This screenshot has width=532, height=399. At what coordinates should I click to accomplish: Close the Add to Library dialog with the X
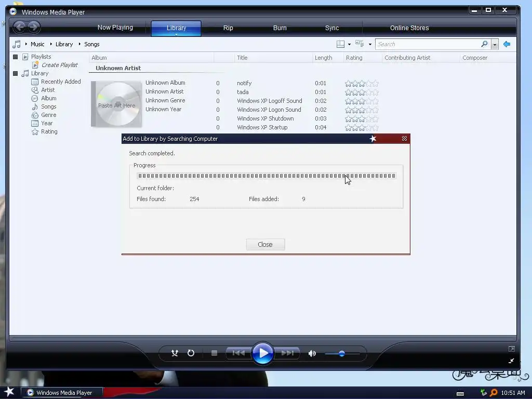[x=404, y=138]
